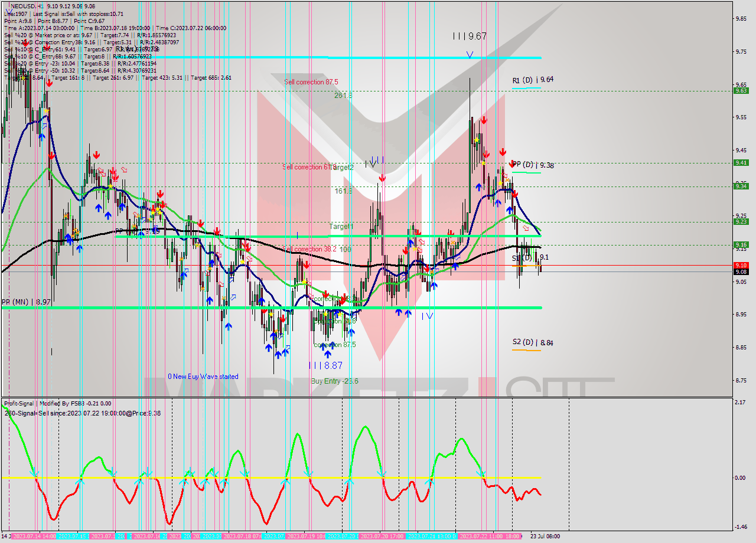
Task: Click the 9.85 price axis value
Action: (742, 18)
